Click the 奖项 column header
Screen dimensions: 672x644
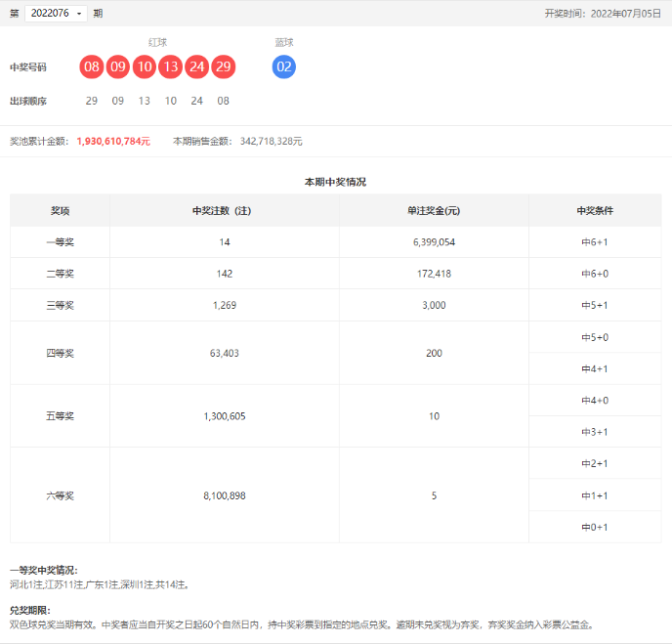pyautogui.click(x=60, y=210)
